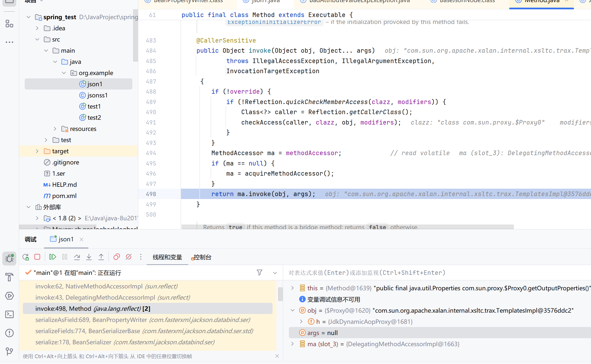Open the thread selector dropdown

pos(275,273)
